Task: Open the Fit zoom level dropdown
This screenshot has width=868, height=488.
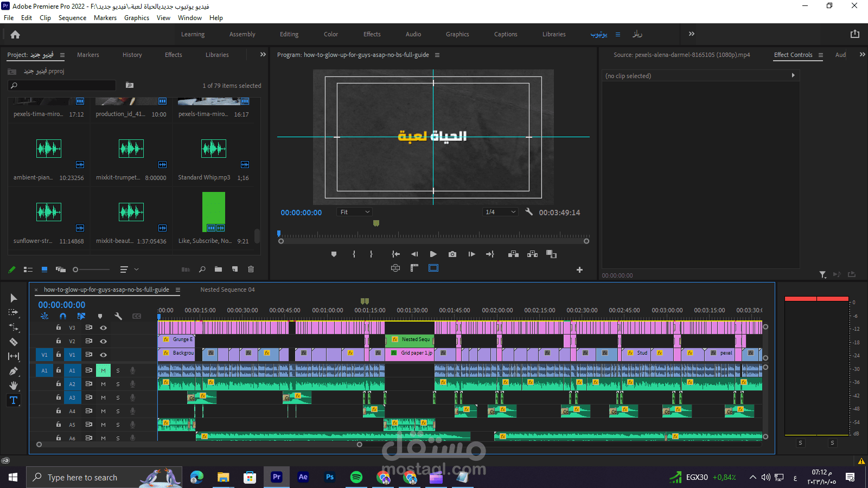Action: pyautogui.click(x=355, y=212)
